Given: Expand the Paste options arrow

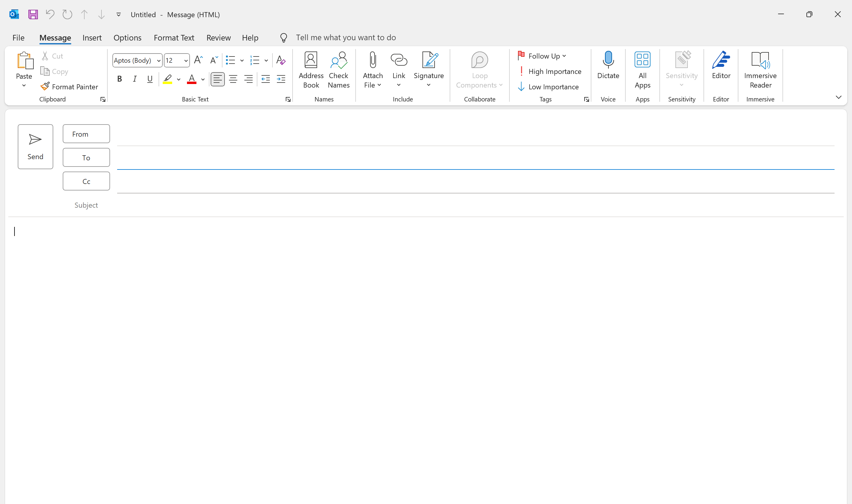Looking at the screenshot, I should tap(24, 85).
